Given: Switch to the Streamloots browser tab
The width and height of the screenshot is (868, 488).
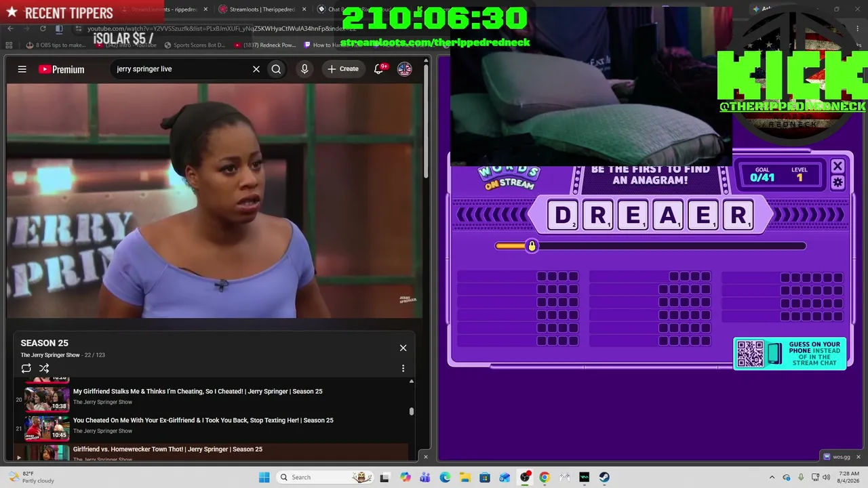Looking at the screenshot, I should coord(258,9).
